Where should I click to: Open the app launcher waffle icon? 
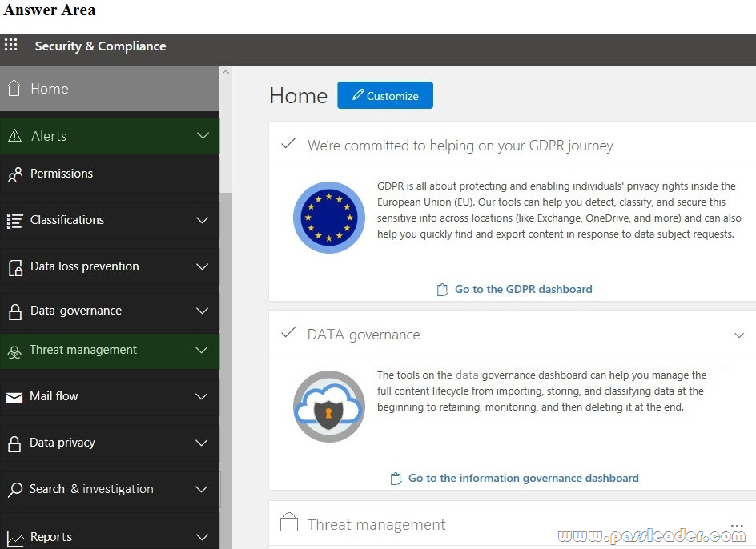click(10, 45)
